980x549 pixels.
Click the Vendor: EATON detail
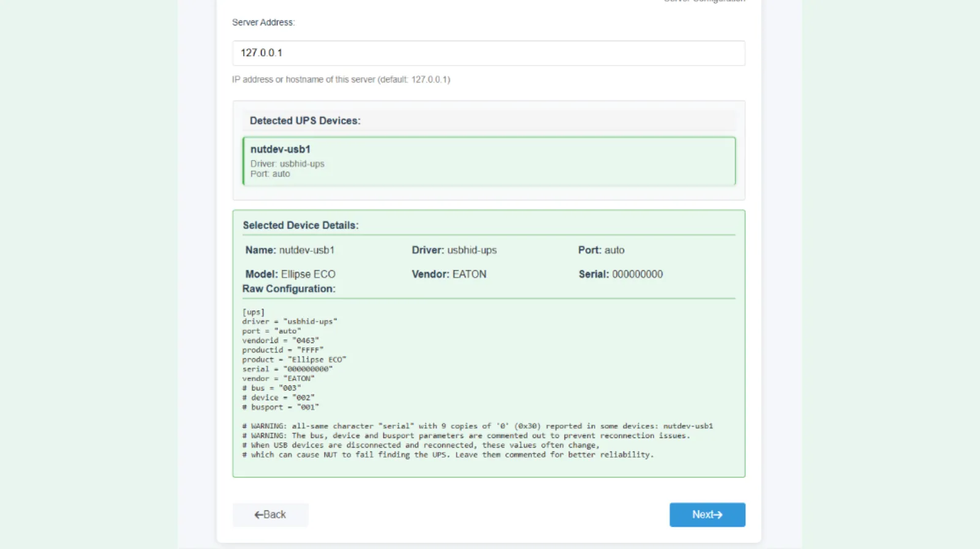click(449, 274)
